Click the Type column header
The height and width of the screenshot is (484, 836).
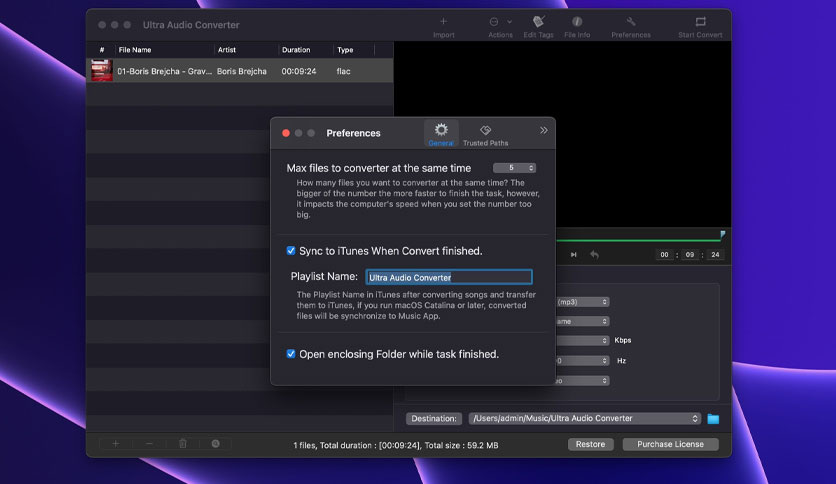(x=345, y=50)
